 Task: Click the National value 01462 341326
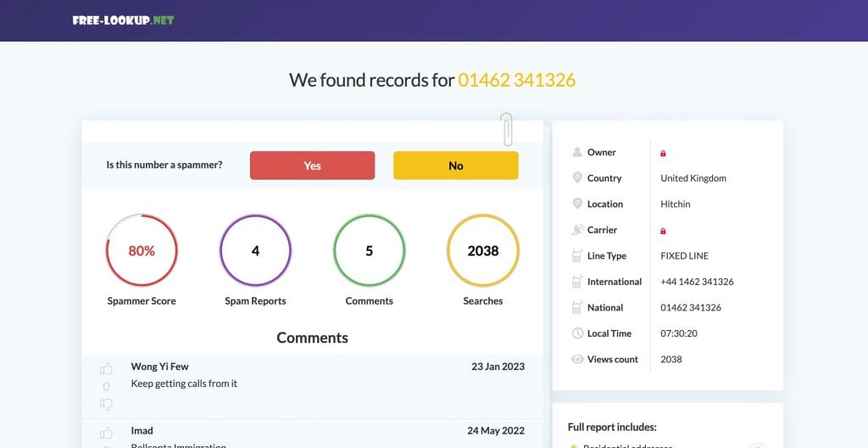pos(691,307)
